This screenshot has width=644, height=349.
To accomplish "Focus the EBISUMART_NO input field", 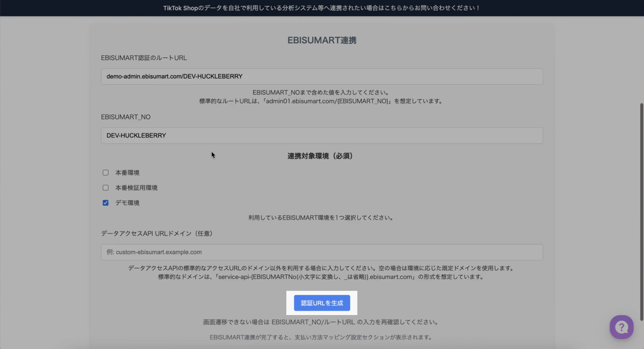I will (322, 135).
